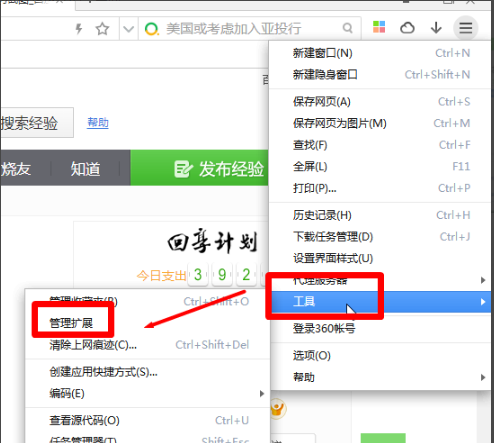
Task: Select the highlighted 工具 menu item
Action: (380, 302)
